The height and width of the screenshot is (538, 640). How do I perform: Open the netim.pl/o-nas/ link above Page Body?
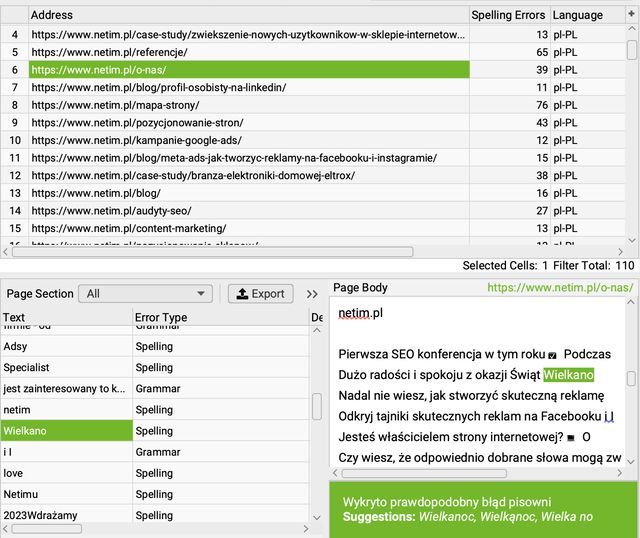(560, 288)
